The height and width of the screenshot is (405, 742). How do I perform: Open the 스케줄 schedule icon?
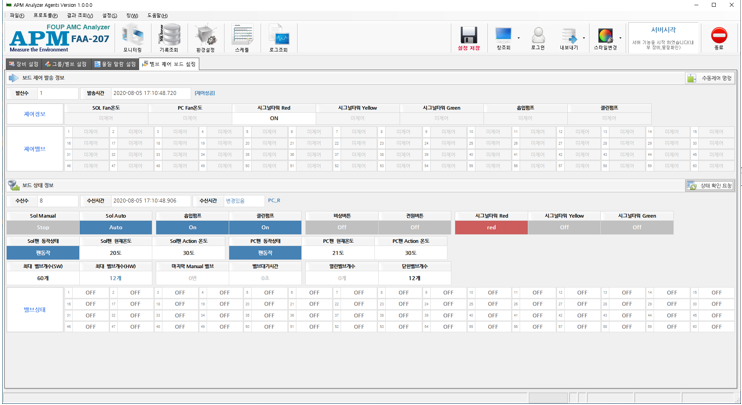point(242,39)
